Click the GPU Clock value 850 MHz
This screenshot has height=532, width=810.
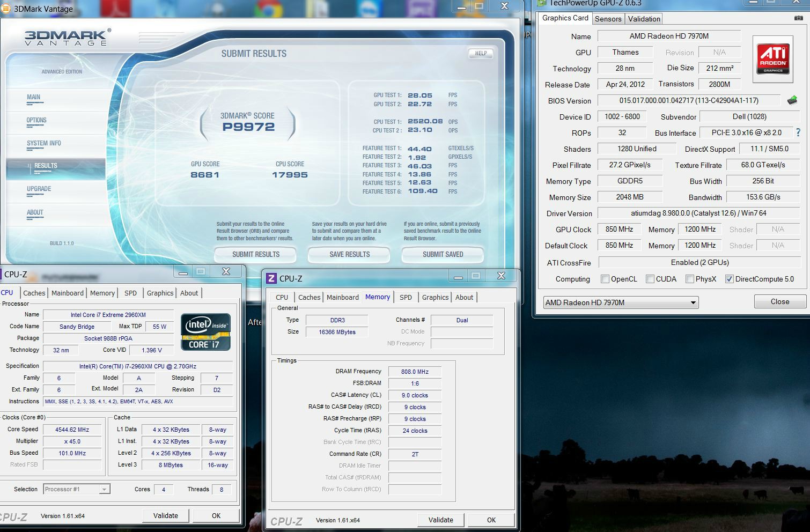pyautogui.click(x=619, y=229)
